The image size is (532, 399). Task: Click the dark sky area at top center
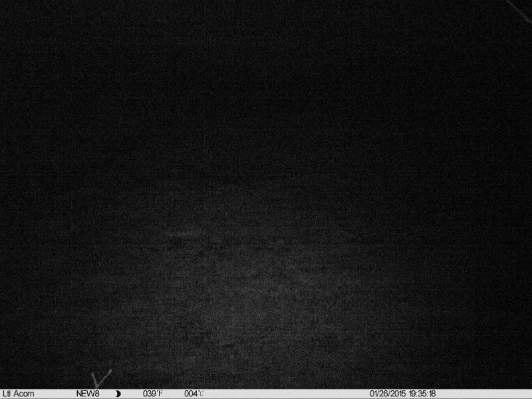266,53
